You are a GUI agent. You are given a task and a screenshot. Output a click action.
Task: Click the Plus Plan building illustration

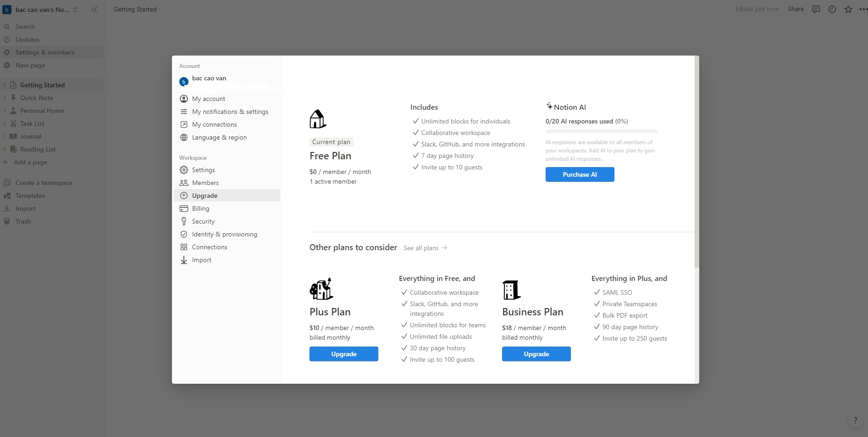(321, 289)
